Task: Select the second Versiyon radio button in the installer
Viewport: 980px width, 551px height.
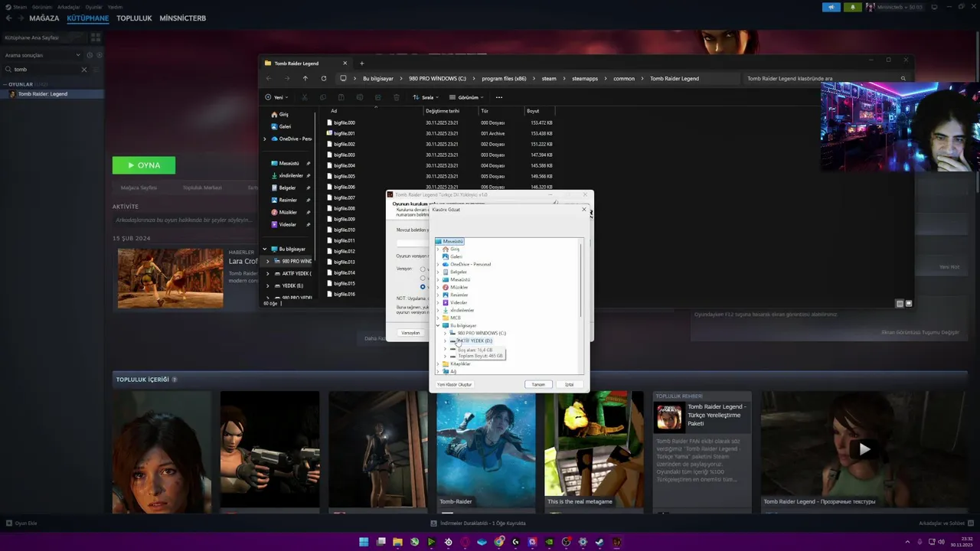Action: click(422, 278)
